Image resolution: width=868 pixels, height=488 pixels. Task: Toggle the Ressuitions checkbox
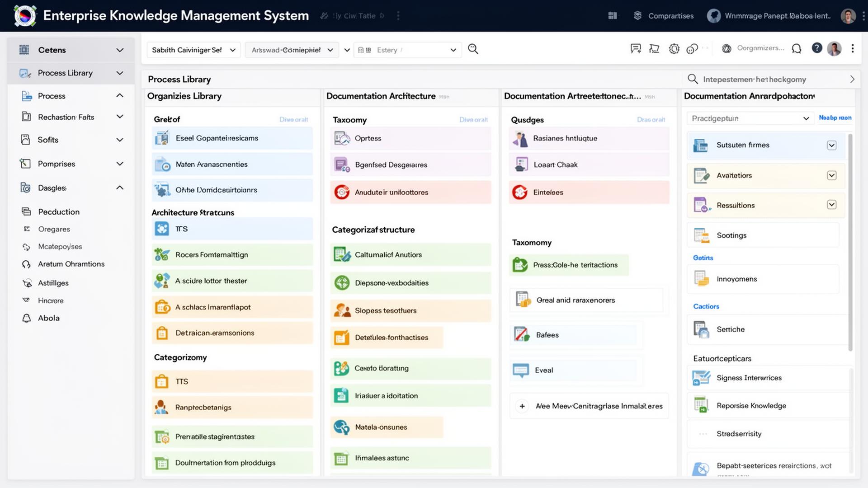[x=832, y=205]
